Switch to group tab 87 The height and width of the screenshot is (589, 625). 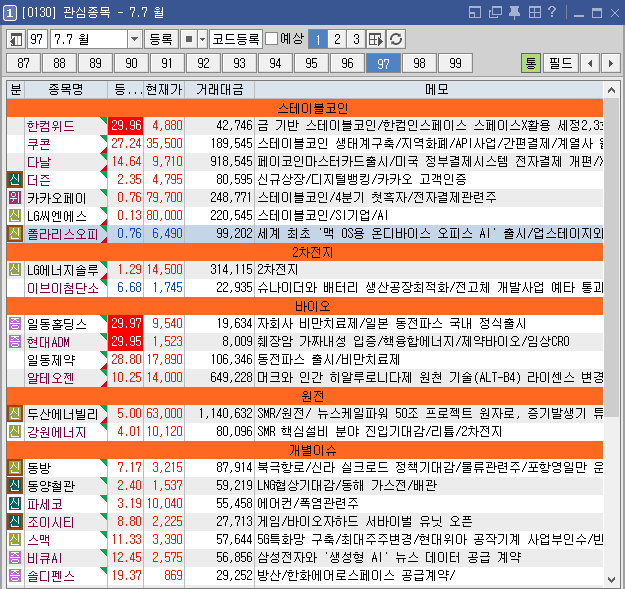coord(24,63)
